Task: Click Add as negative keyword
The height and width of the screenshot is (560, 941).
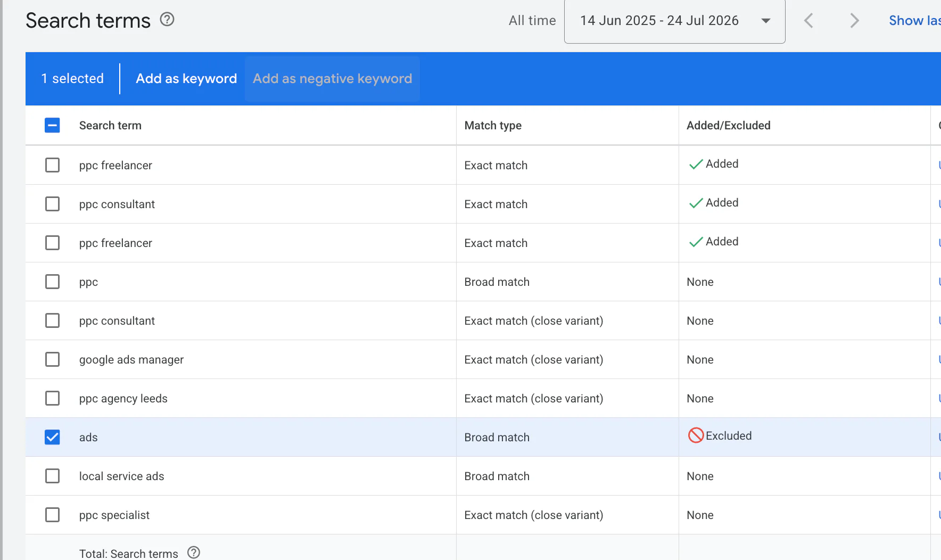Action: click(332, 78)
